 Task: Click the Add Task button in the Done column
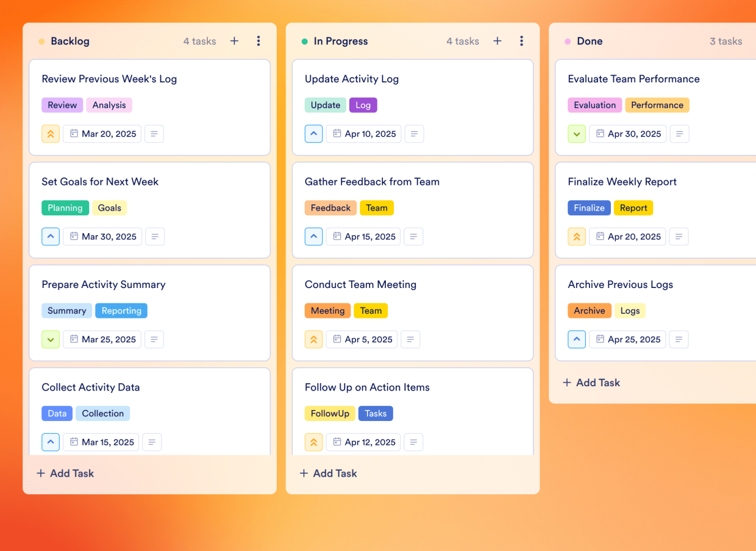591,383
